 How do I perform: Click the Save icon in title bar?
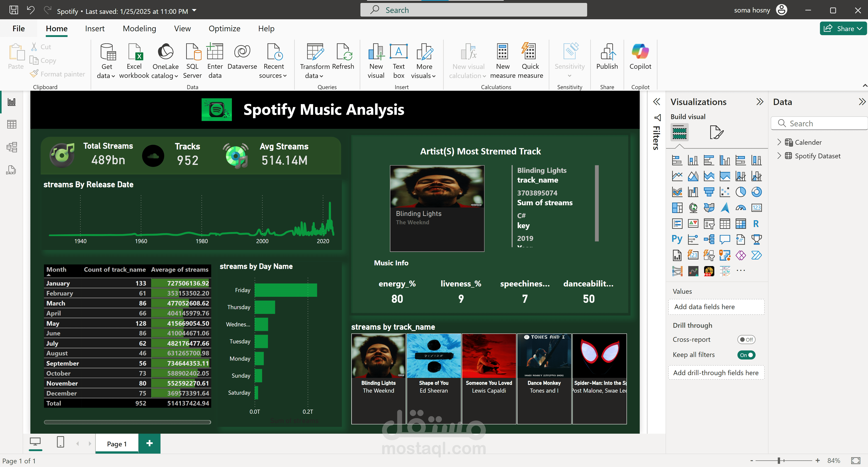tap(13, 10)
